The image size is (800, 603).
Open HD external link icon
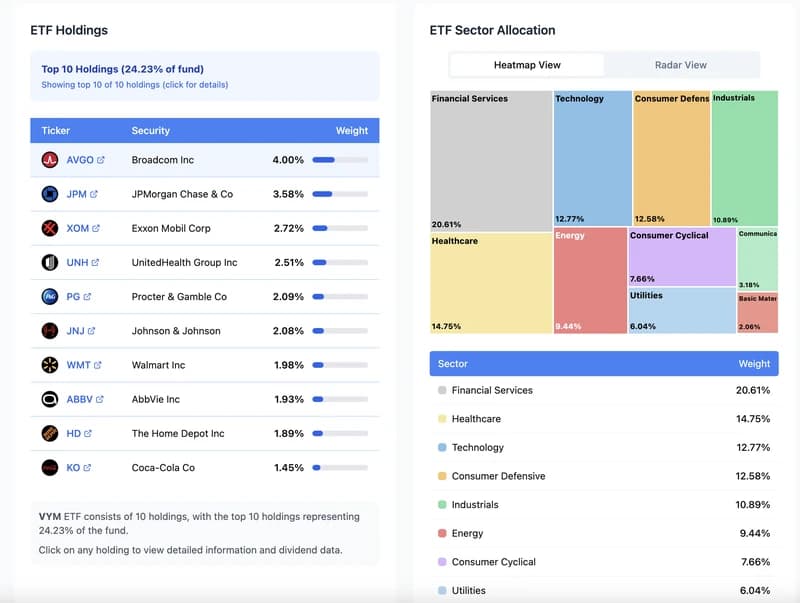[x=88, y=433]
